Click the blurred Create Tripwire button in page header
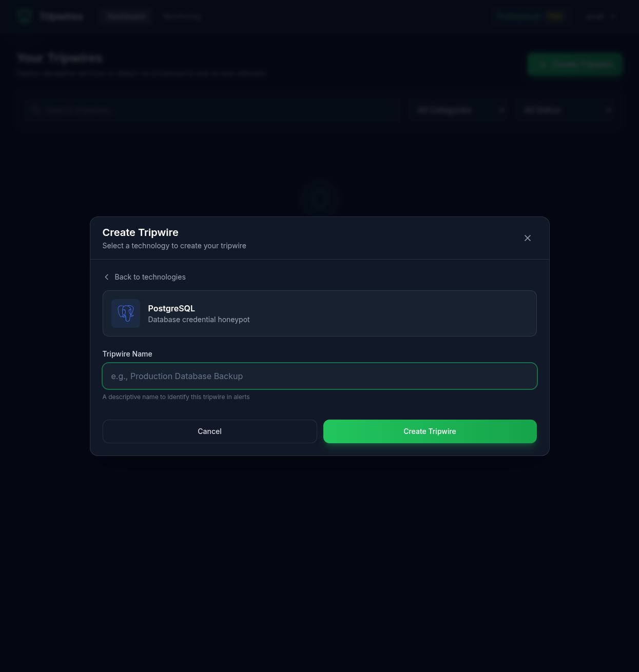The width and height of the screenshot is (639, 672). [575, 65]
